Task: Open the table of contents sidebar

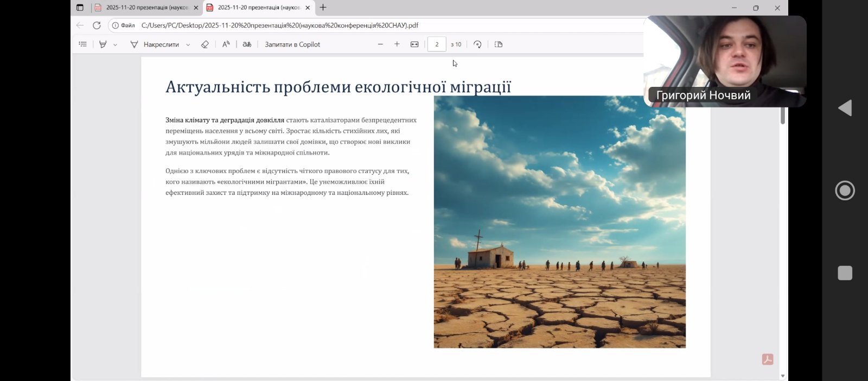Action: pos(83,45)
